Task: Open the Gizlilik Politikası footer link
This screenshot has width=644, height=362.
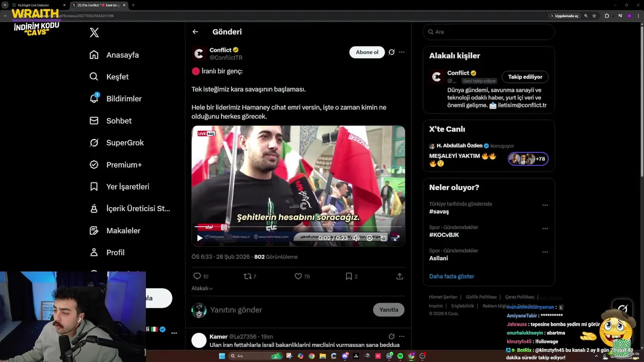Action: point(481,297)
